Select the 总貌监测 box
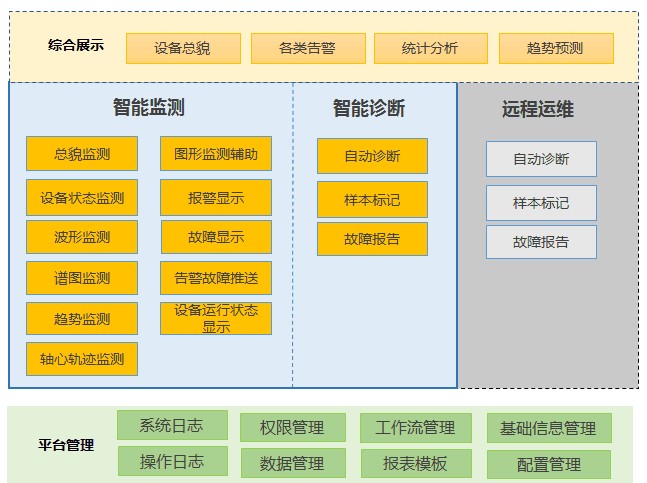This screenshot has width=647, height=483. (82, 154)
